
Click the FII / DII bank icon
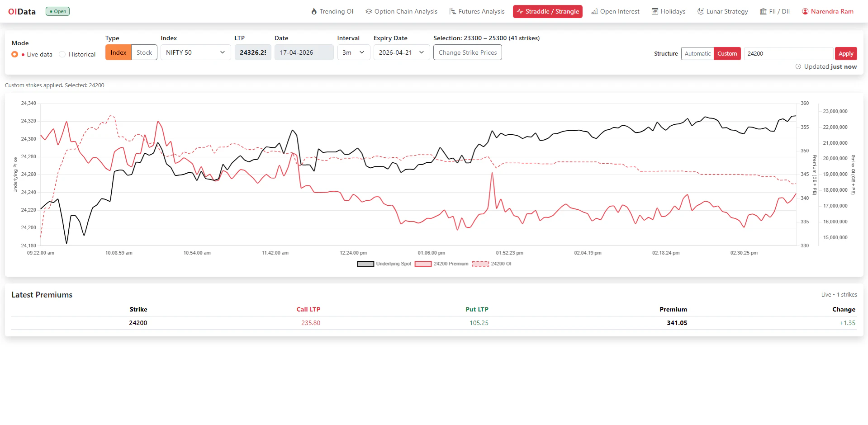[764, 11]
